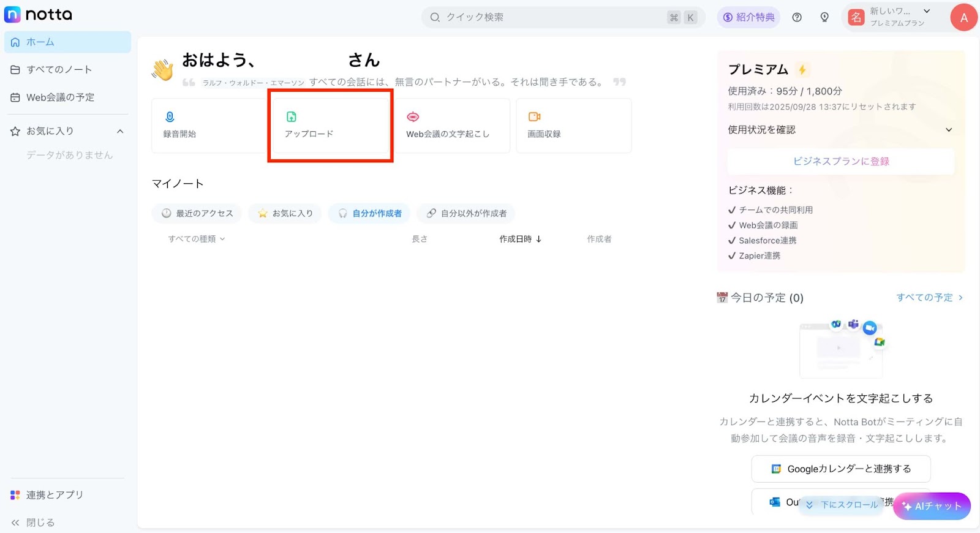Click the マイノート heading

(x=178, y=184)
